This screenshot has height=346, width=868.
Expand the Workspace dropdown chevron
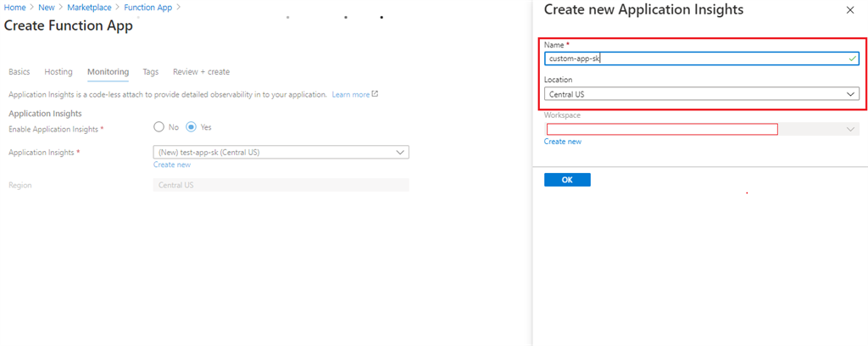[851, 129]
